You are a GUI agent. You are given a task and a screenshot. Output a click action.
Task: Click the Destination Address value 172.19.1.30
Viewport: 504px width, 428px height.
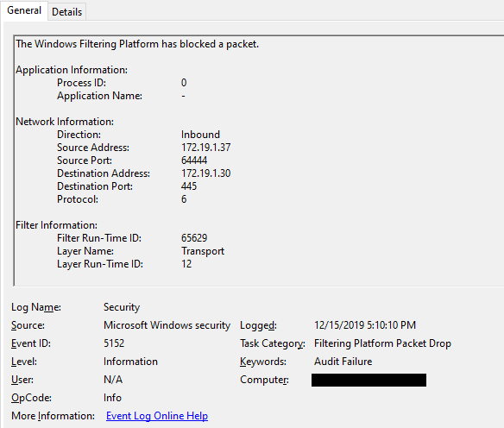click(x=205, y=173)
